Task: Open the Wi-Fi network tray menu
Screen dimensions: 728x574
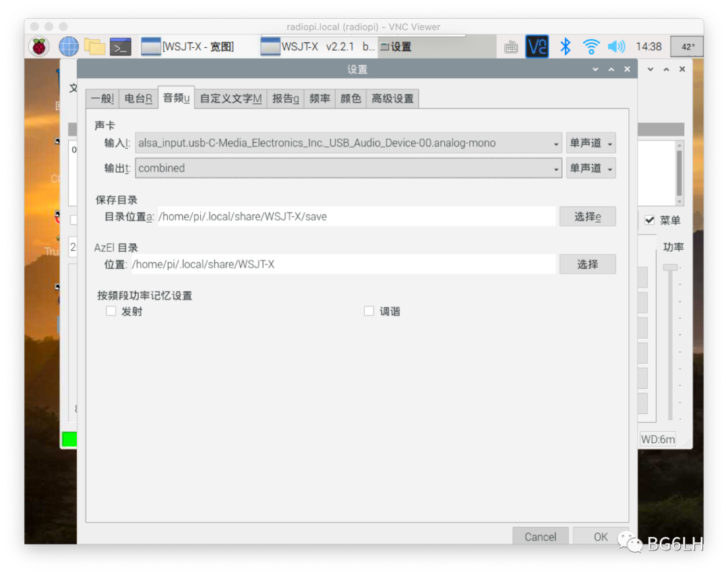Action: pyautogui.click(x=591, y=47)
